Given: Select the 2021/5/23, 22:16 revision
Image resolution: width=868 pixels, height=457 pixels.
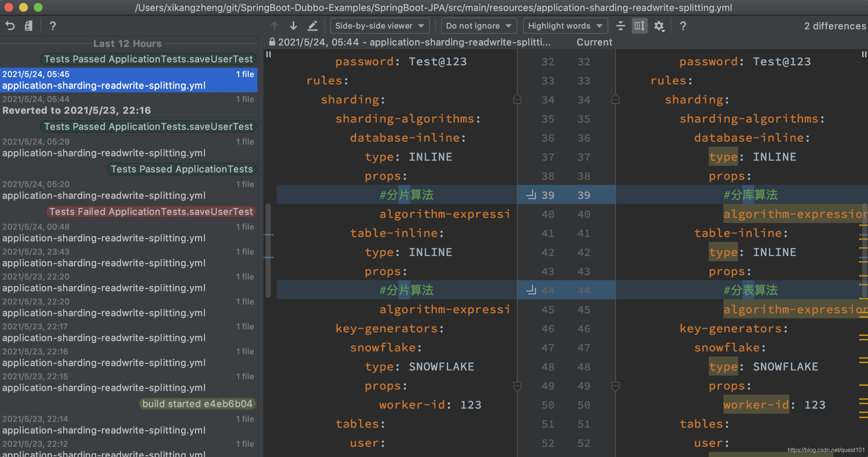Looking at the screenshot, I should click(128, 357).
